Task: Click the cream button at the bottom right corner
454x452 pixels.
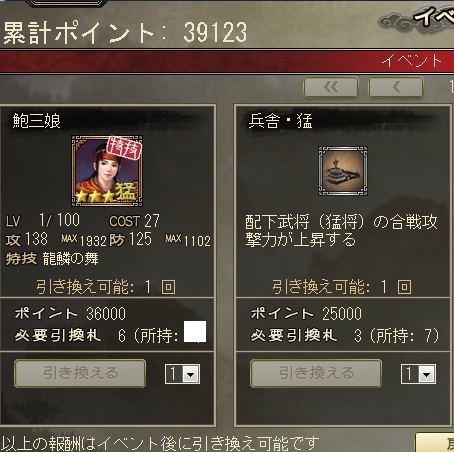Action: 435,443
